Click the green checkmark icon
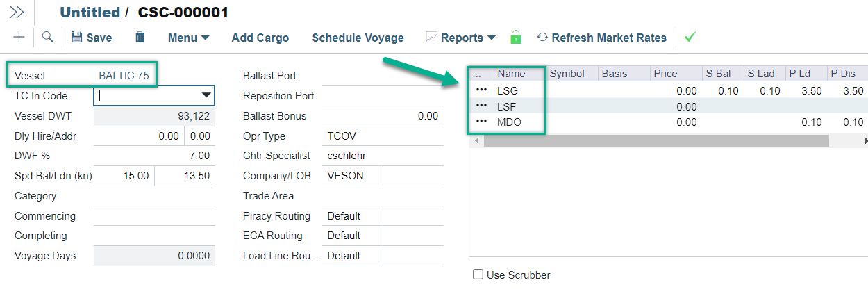 (690, 38)
